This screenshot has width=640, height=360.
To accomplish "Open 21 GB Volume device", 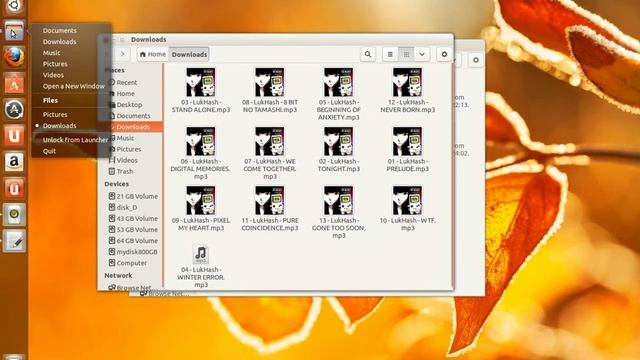I will click(133, 196).
